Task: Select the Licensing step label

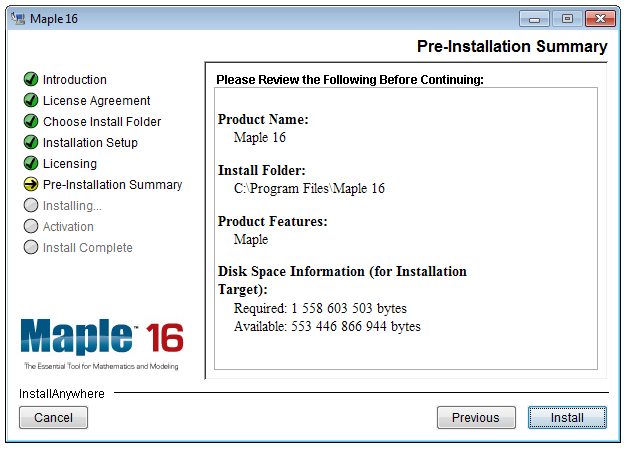Action: (x=70, y=164)
